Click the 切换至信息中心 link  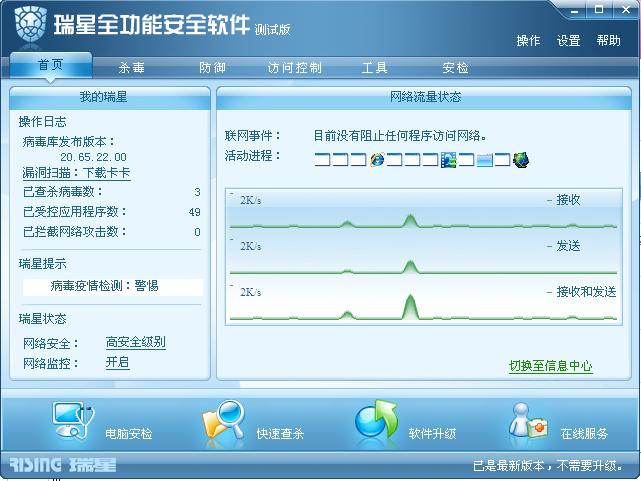[551, 366]
